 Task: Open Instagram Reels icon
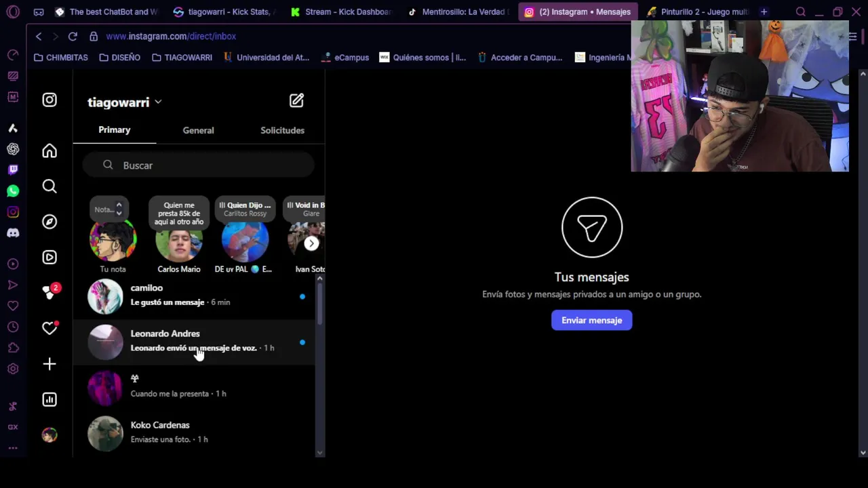50,257
